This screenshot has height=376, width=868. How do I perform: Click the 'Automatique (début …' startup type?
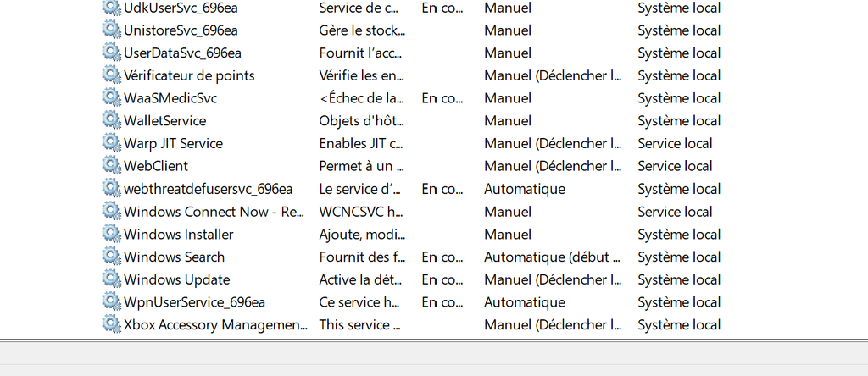[x=553, y=257]
